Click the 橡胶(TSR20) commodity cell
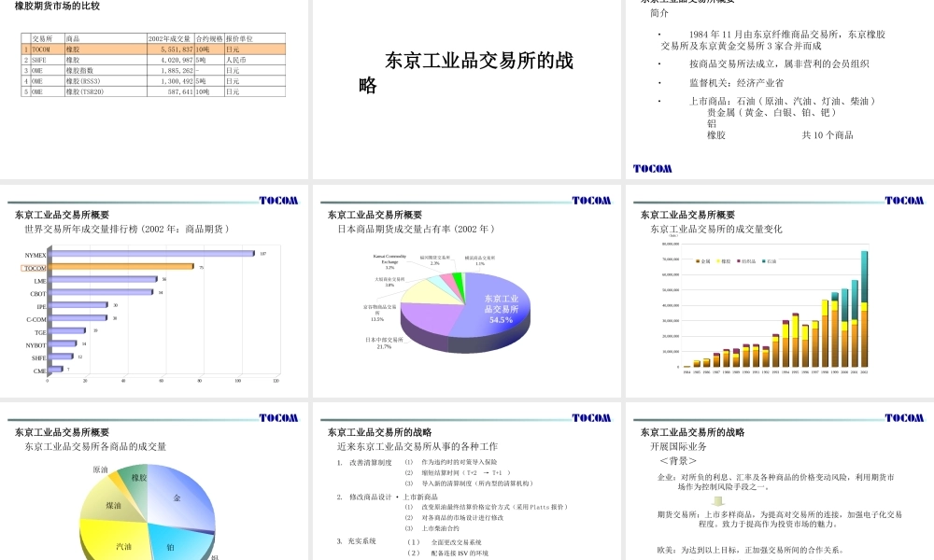Image resolution: width=934 pixels, height=560 pixels. click(x=106, y=91)
